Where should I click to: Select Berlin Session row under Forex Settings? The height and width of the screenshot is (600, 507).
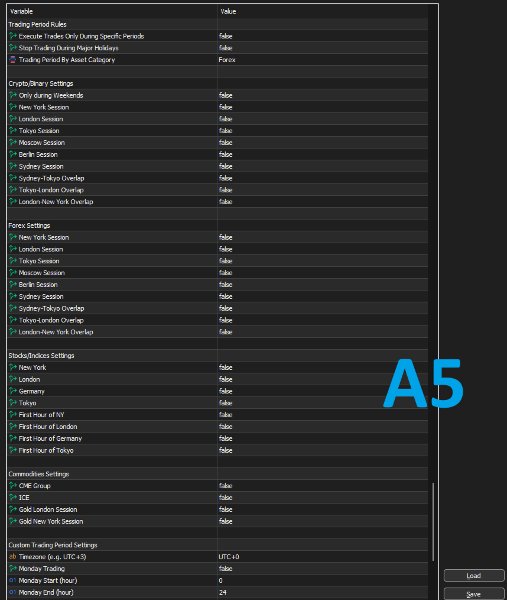[217, 284]
